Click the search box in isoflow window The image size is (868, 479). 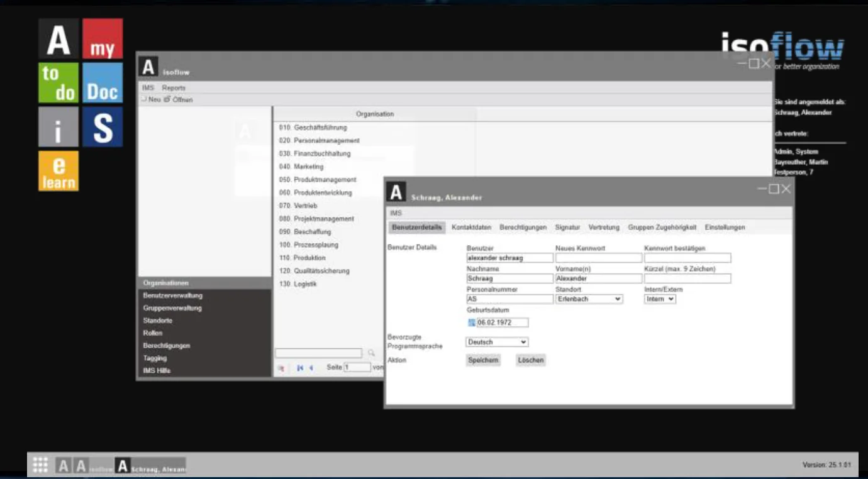[319, 353]
